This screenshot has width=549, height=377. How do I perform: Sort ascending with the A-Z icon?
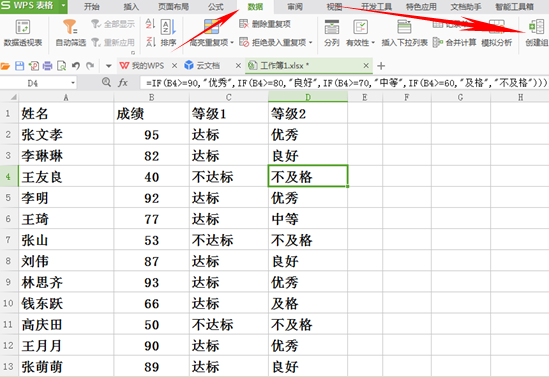pos(150,24)
